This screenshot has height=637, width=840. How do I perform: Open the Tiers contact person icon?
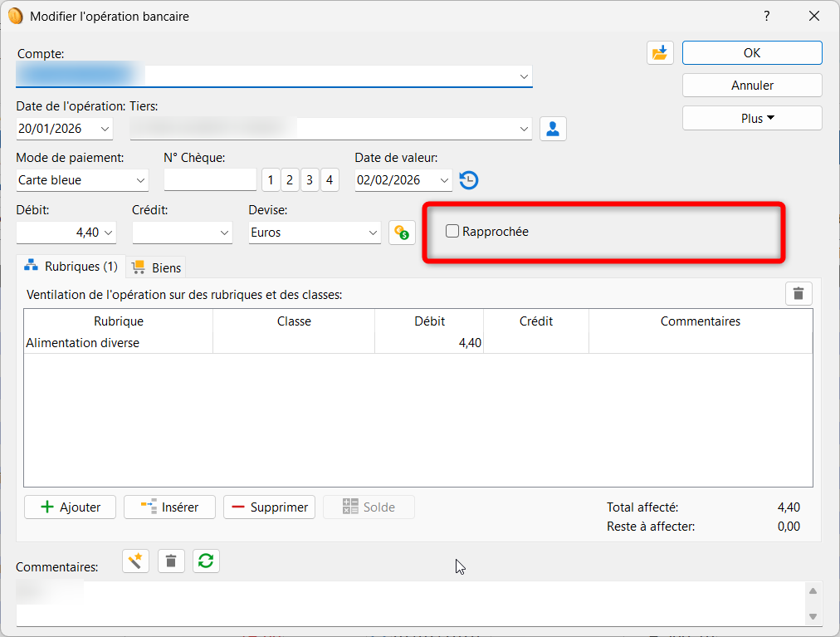[553, 129]
